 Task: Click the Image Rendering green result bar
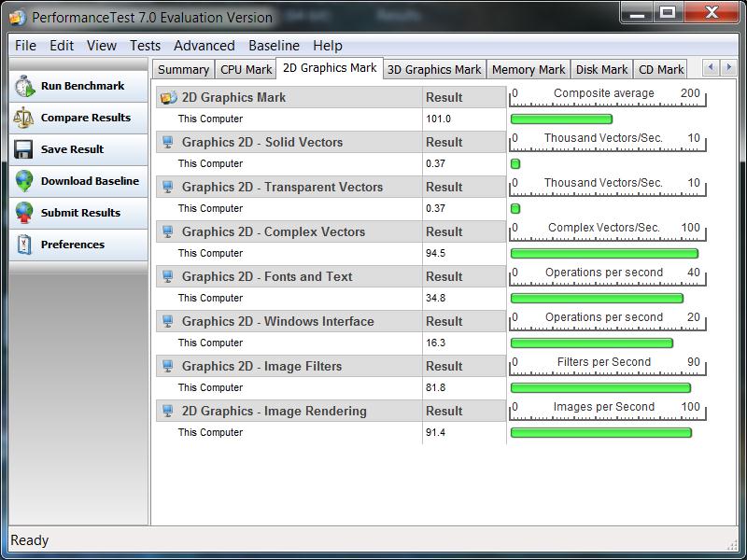coord(600,432)
